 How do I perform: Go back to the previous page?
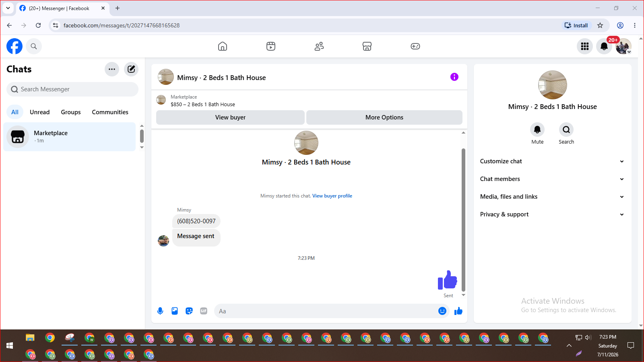(9, 25)
